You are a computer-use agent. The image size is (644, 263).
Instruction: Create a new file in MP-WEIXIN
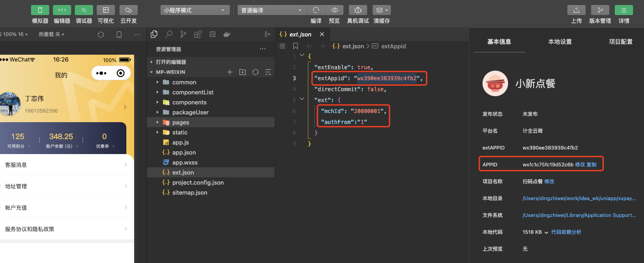pos(230,72)
